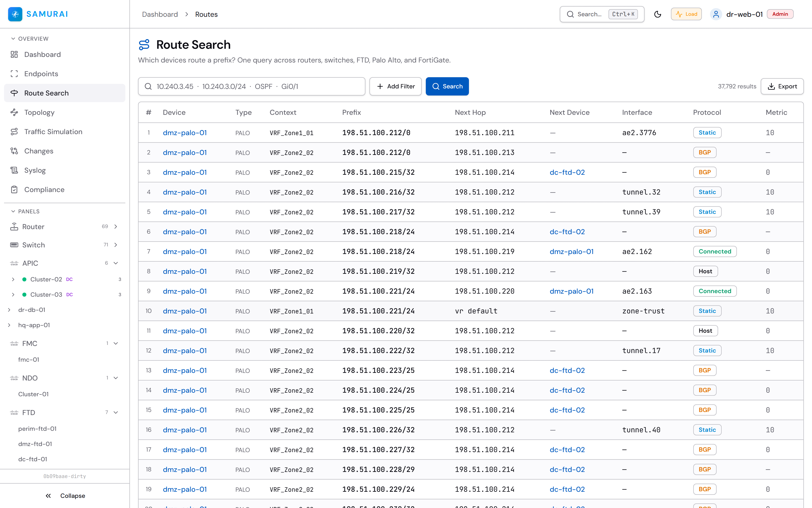Open dmz-palo-01 next device in row 7

point(571,252)
